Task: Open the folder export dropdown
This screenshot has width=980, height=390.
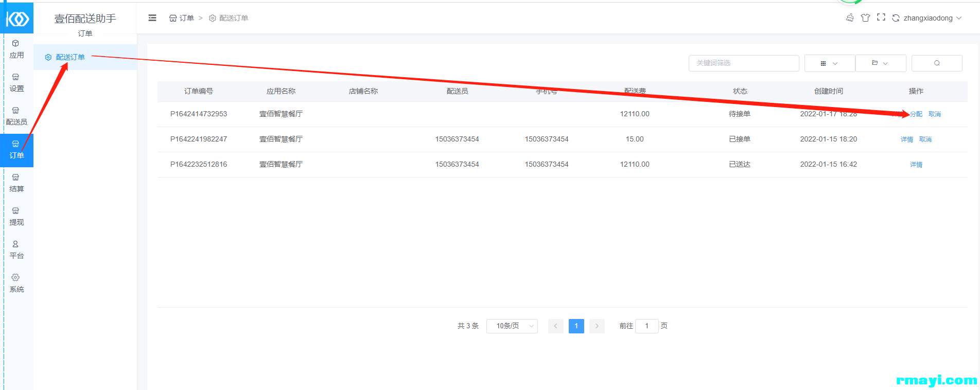Action: click(x=881, y=63)
